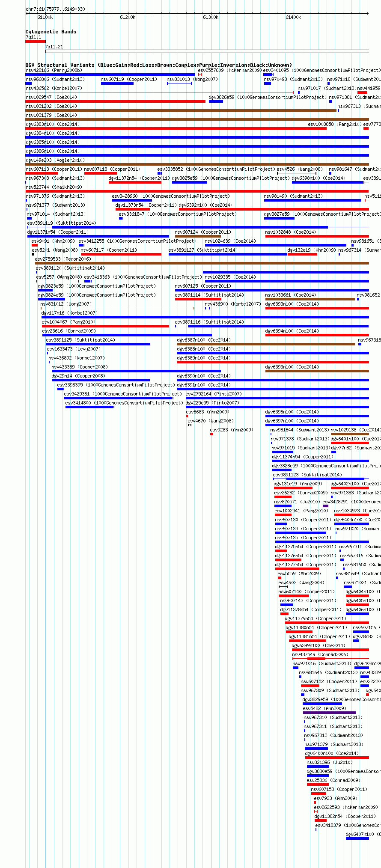Select the nsv831012 (Wong2007) variant label
Screen dimensions: 381x868
[66, 304]
